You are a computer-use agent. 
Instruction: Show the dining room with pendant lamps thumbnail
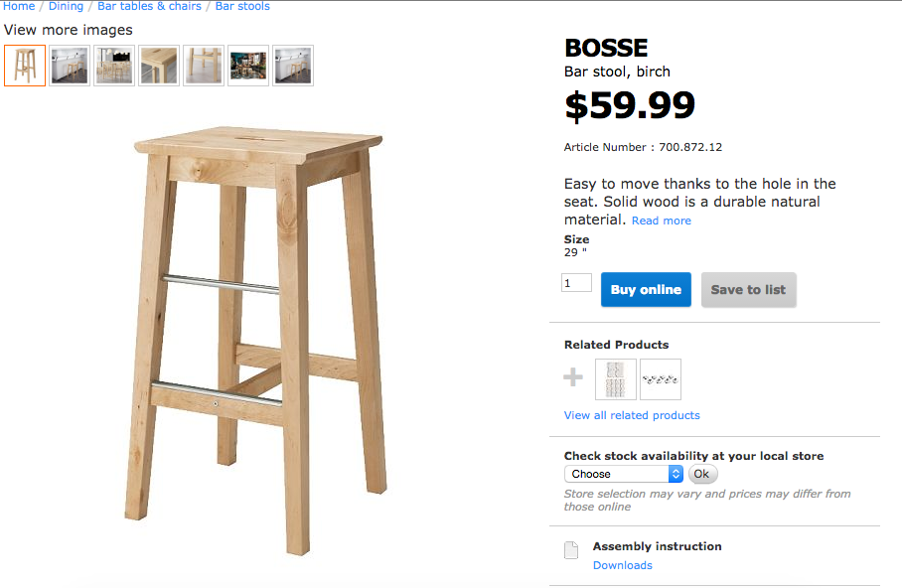coord(114,66)
